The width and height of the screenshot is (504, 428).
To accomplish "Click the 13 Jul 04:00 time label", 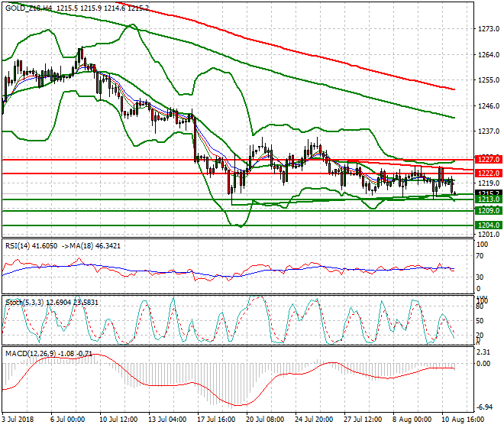I will [x=167, y=420].
